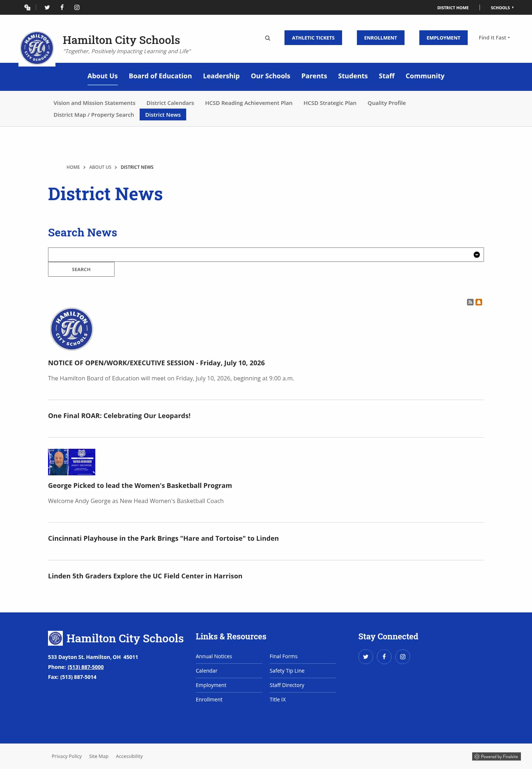Open the footer Facebook circle icon
This screenshot has height=769, width=532.
tap(384, 657)
